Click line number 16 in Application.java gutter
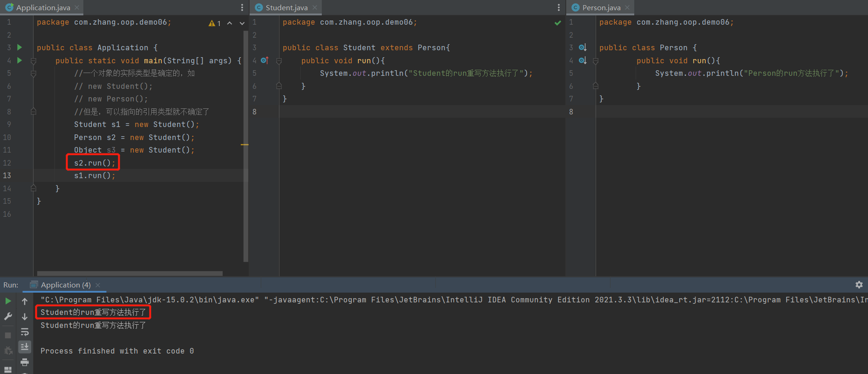The height and width of the screenshot is (374, 868). (x=7, y=214)
